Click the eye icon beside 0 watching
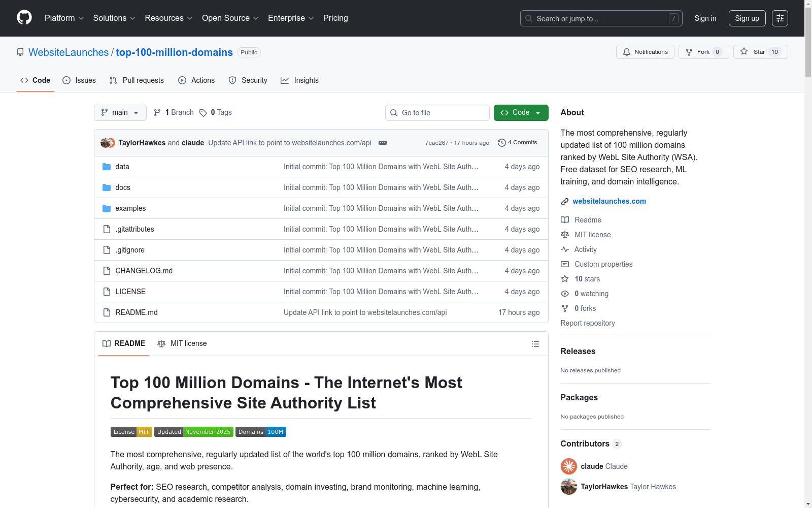This screenshot has height=508, width=812. click(x=565, y=294)
